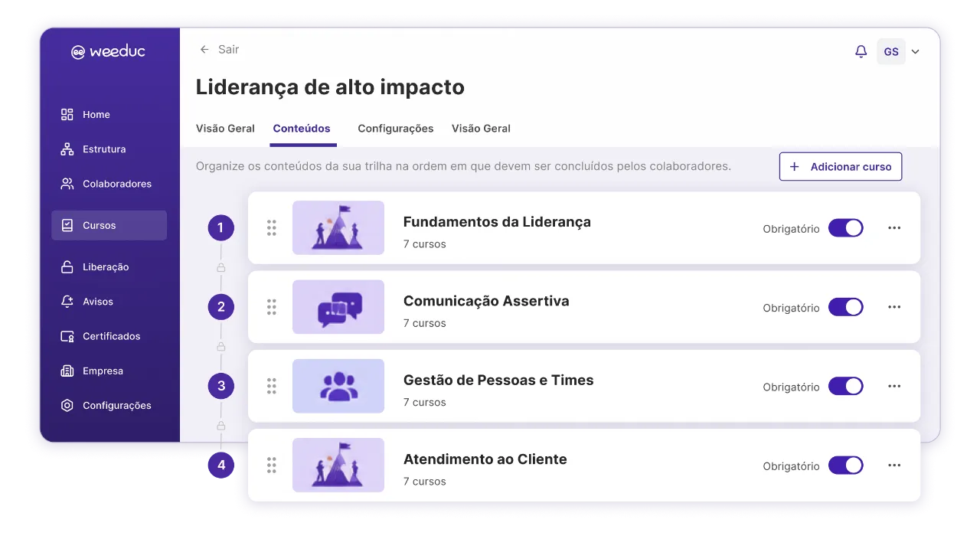Click step number 4 circle
Image resolution: width=980 pixels, height=539 pixels.
point(221,465)
